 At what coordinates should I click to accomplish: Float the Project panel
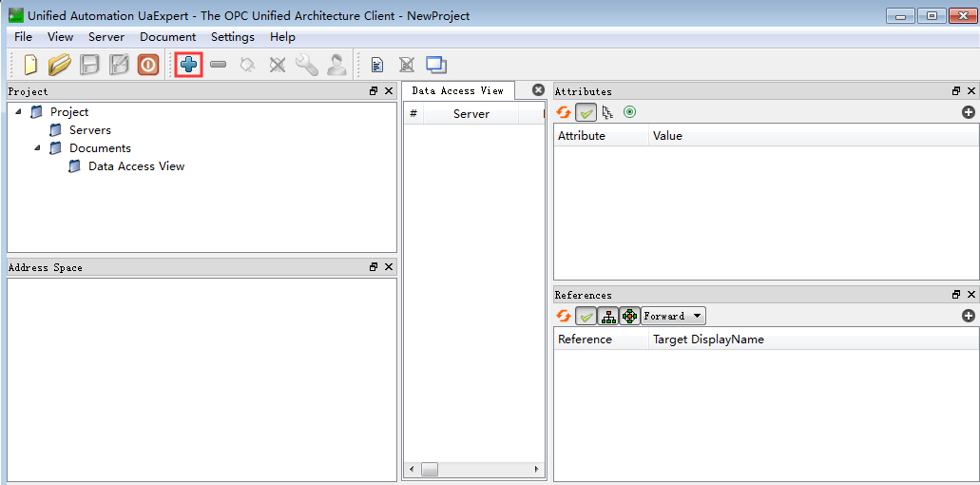tap(374, 90)
